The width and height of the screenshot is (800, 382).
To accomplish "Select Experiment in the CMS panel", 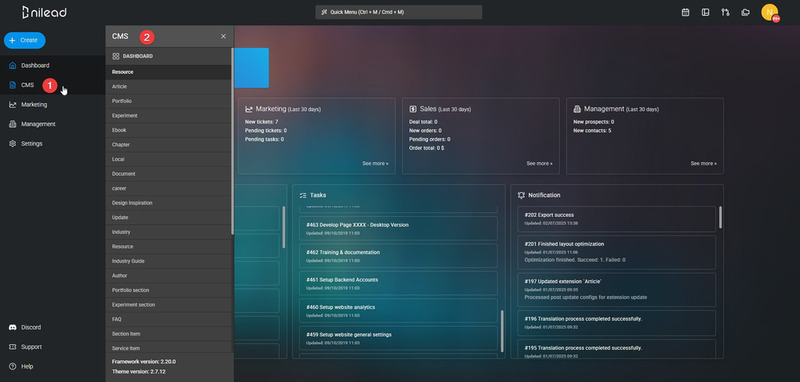I will point(168,116).
